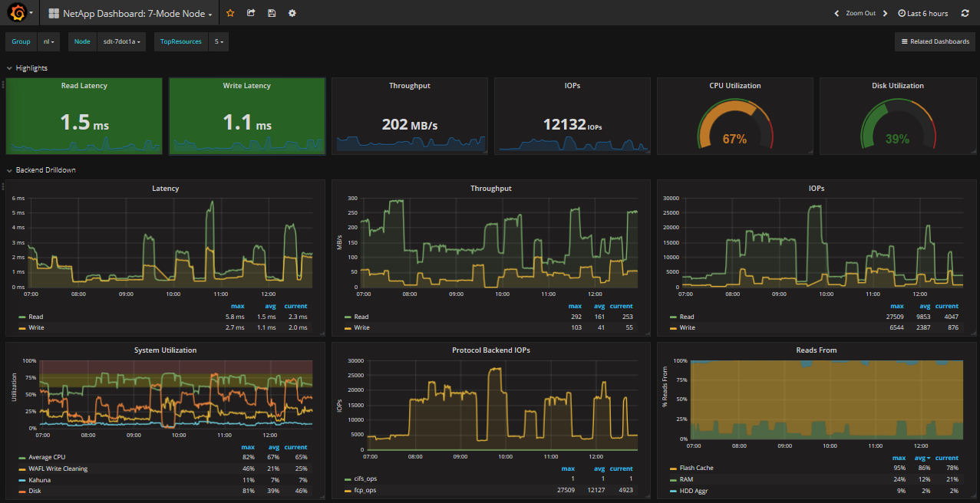Open Related Dashboards
Image resolution: width=980 pixels, height=503 pixels.
click(x=935, y=41)
